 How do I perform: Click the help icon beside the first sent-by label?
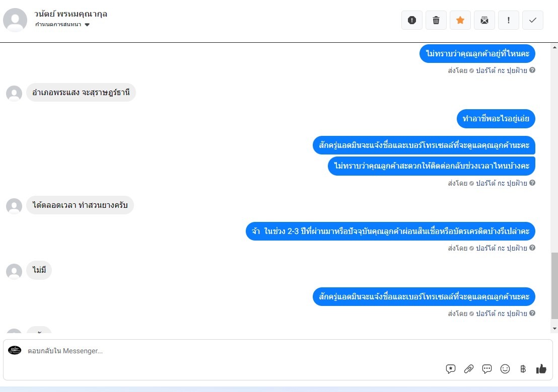click(x=532, y=70)
